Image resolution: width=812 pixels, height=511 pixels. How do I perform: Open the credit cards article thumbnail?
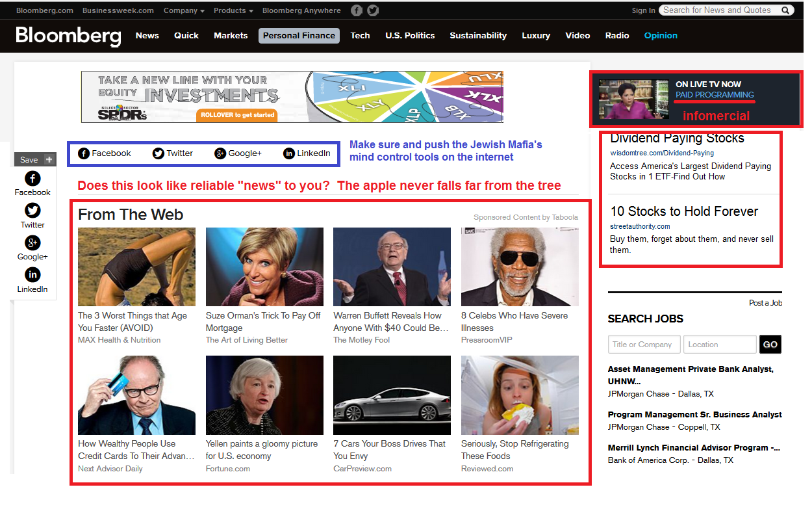(136, 395)
